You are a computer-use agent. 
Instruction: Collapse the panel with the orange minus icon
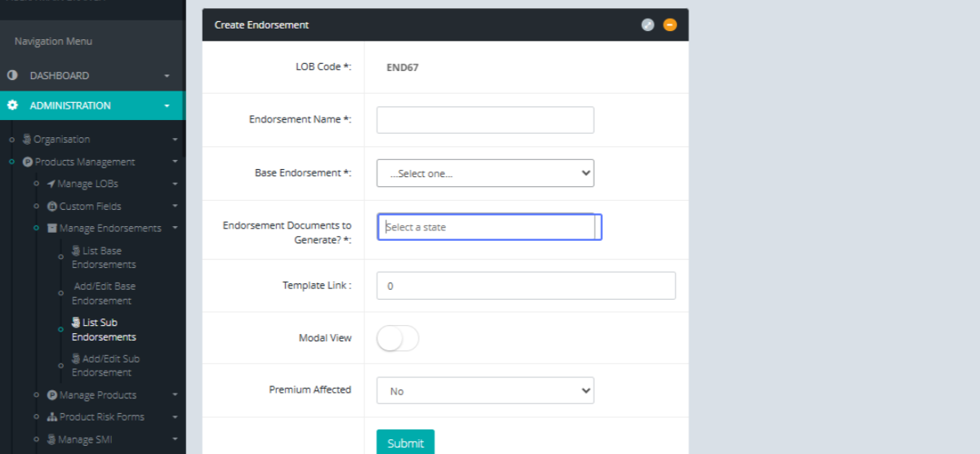[x=670, y=24]
